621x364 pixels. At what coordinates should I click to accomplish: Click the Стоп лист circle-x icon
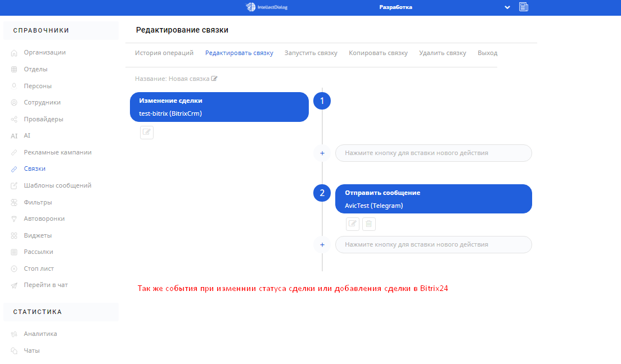pyautogui.click(x=14, y=269)
